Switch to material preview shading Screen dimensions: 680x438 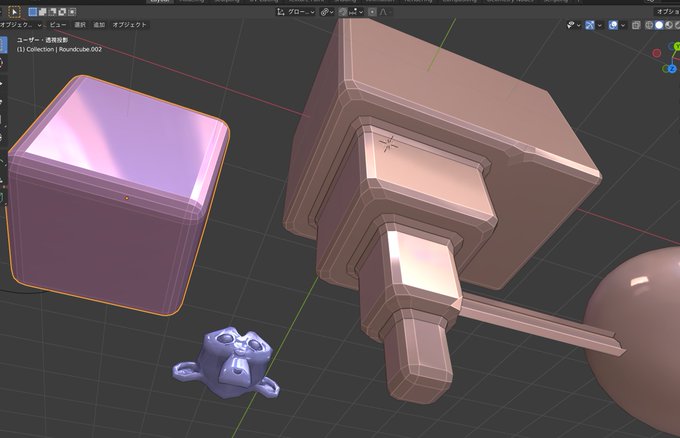pos(669,25)
